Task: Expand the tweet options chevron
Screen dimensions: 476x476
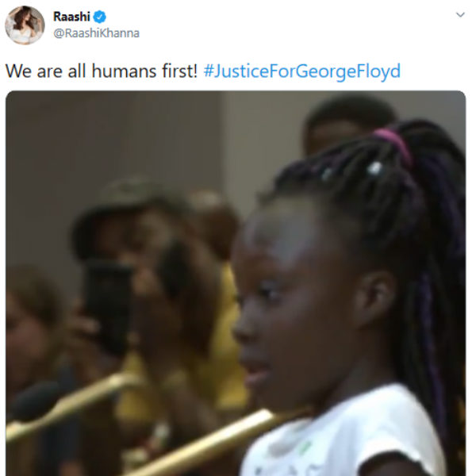Action: [x=460, y=14]
